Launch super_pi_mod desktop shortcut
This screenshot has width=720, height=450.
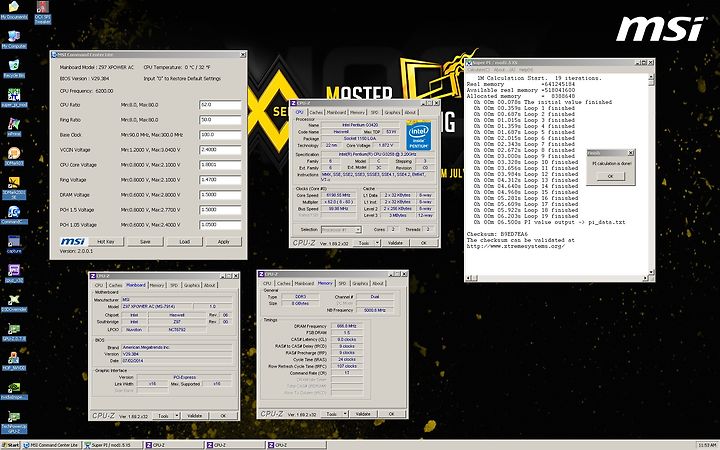point(14,95)
